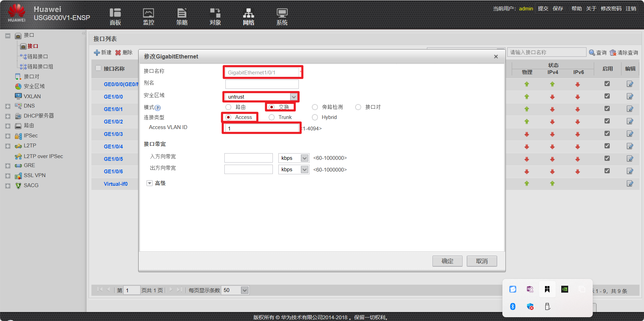Expand the 高级 advanced section
Screen dimensions: 644x321
point(150,183)
